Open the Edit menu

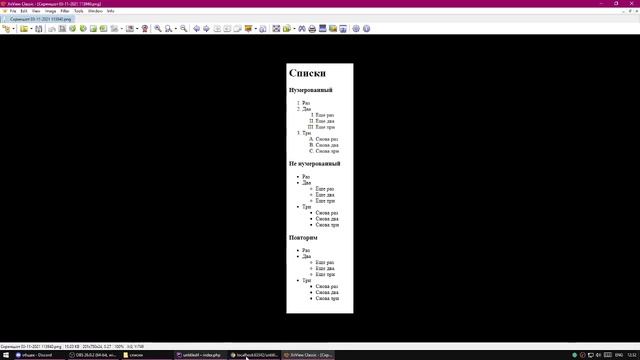pos(24,11)
